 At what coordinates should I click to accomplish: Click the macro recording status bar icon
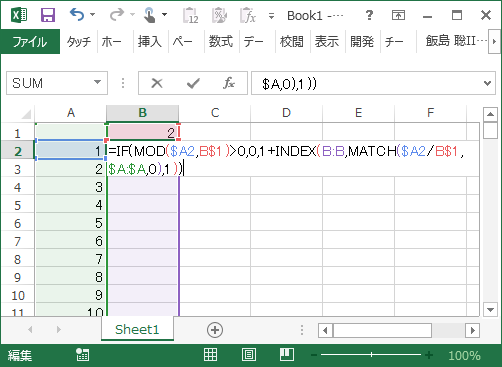click(82, 355)
